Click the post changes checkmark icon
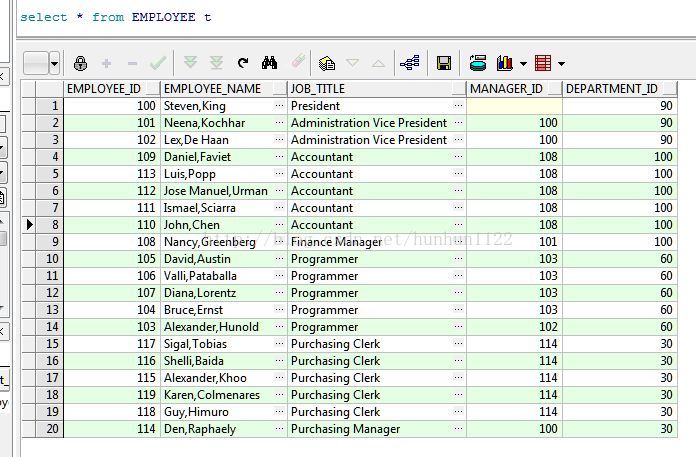Screen dimensions: 696x457 tap(158, 63)
